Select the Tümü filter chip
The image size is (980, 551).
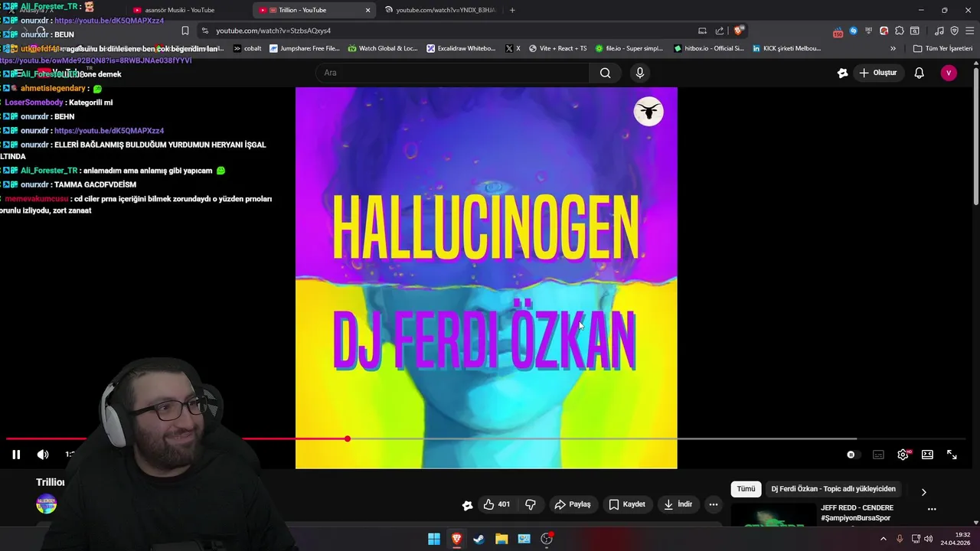[746, 489]
